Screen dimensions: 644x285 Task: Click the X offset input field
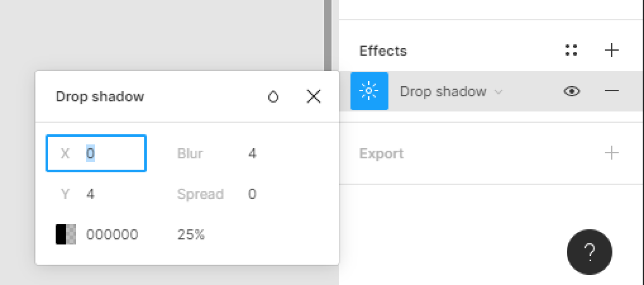[96, 153]
